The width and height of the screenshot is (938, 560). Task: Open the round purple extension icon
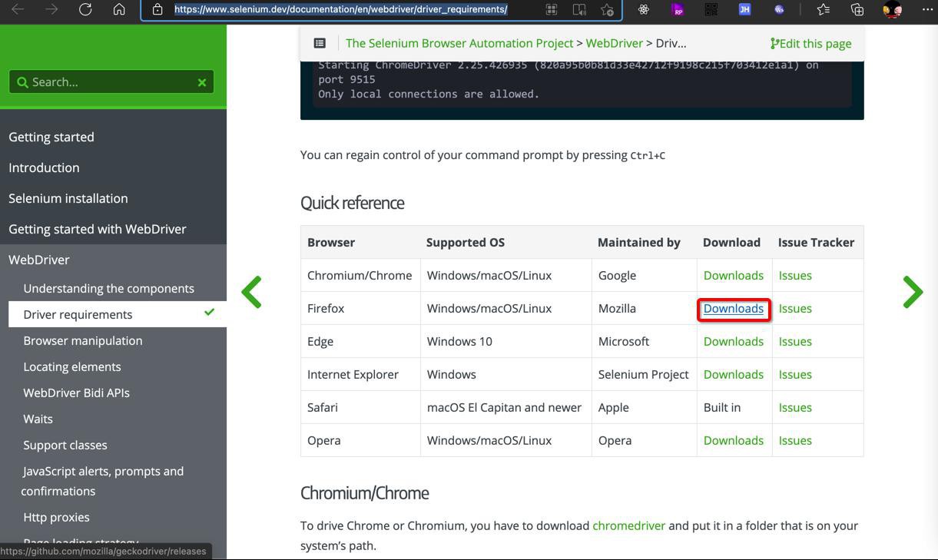tap(779, 9)
